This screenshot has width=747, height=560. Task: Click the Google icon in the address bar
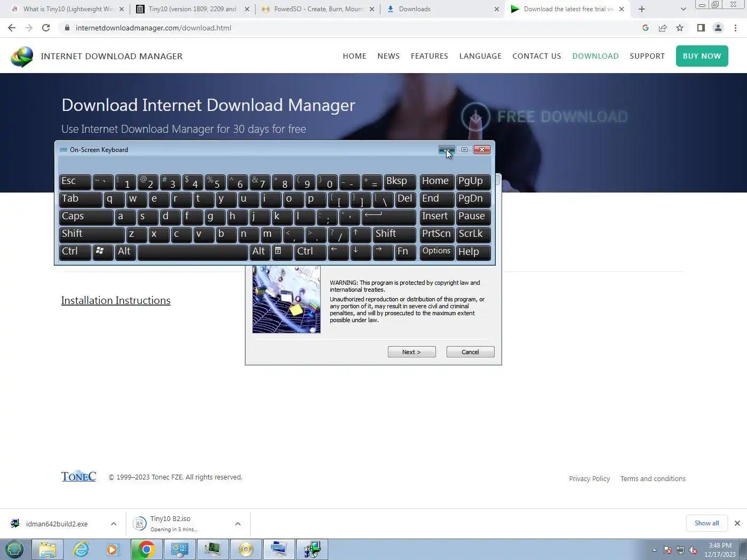point(646,28)
